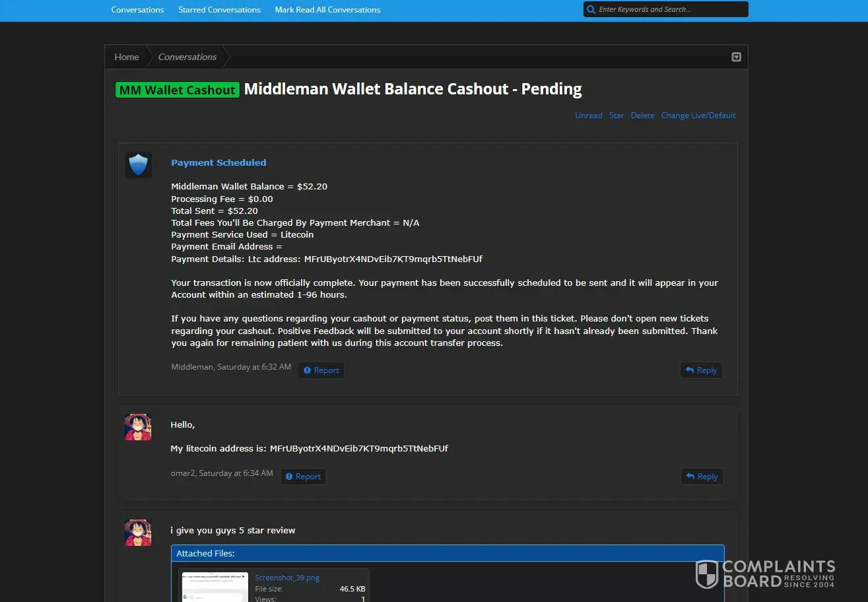Viewport: 868px width, 602px height.
Task: Go to Home breadcrumb
Action: click(127, 57)
